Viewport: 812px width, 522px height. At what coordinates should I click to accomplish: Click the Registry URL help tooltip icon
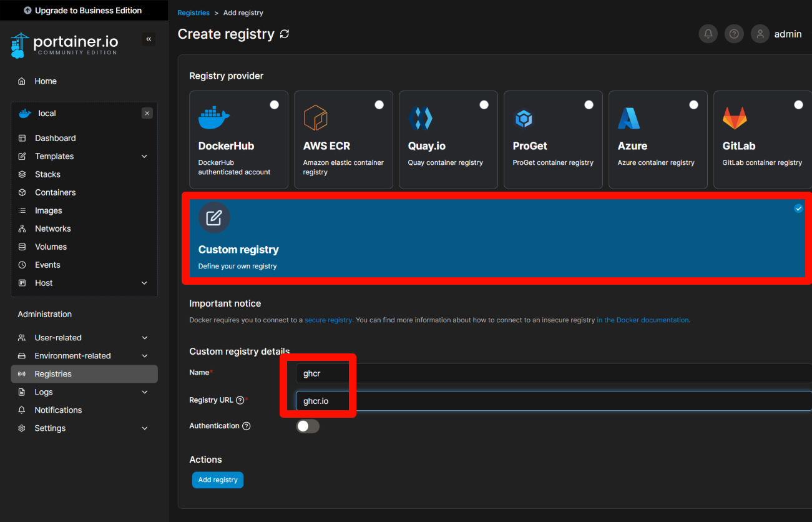(240, 400)
